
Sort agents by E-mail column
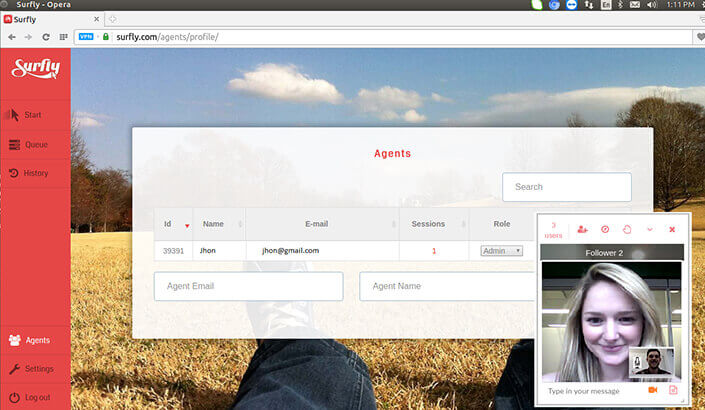click(x=322, y=224)
